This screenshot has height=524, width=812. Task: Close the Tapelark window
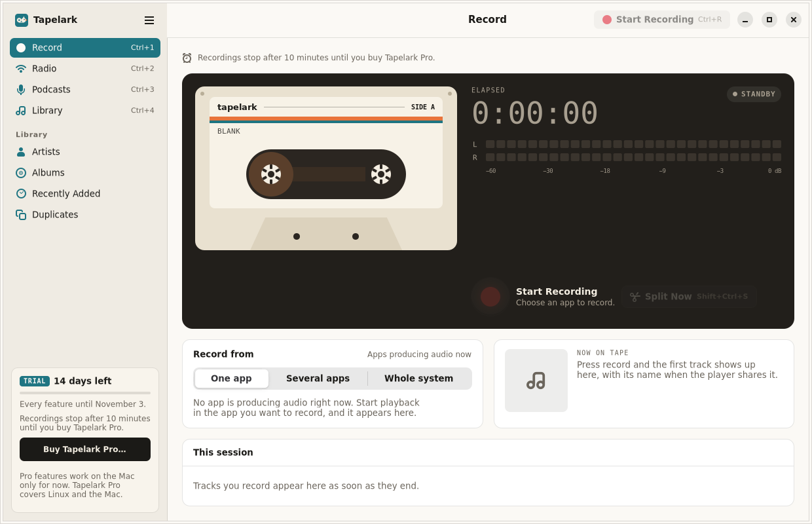794,20
